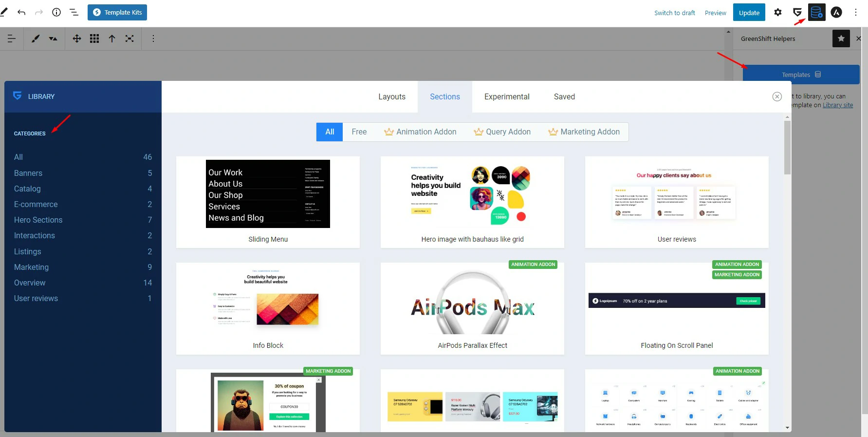Image resolution: width=868 pixels, height=437 pixels.
Task: Switch to the Sections tab
Action: (x=445, y=96)
